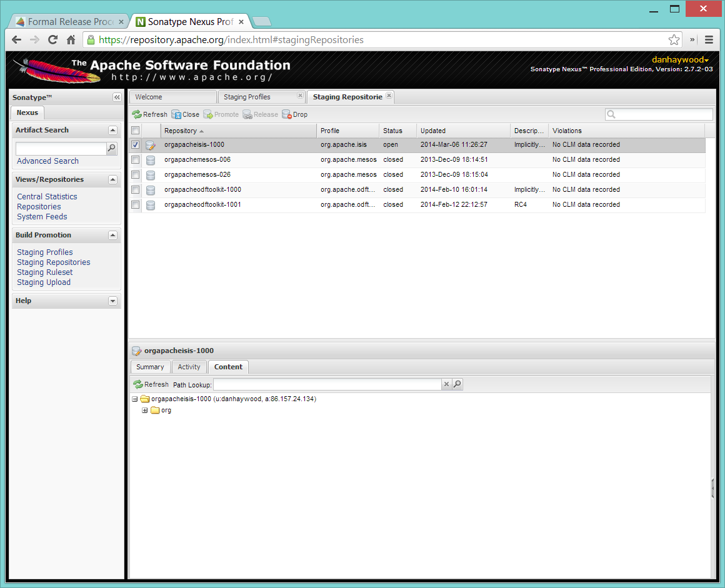725x588 pixels.
Task: Bookmark this page with star icon
Action: pyautogui.click(x=674, y=40)
